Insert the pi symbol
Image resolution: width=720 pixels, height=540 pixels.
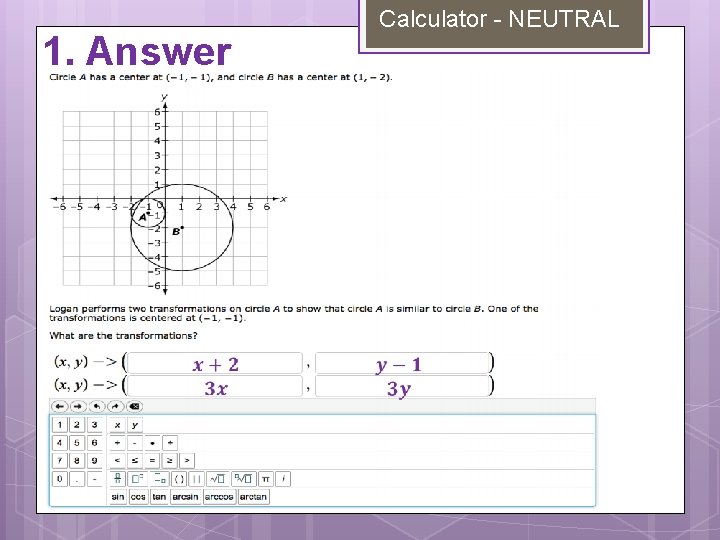coord(265,479)
